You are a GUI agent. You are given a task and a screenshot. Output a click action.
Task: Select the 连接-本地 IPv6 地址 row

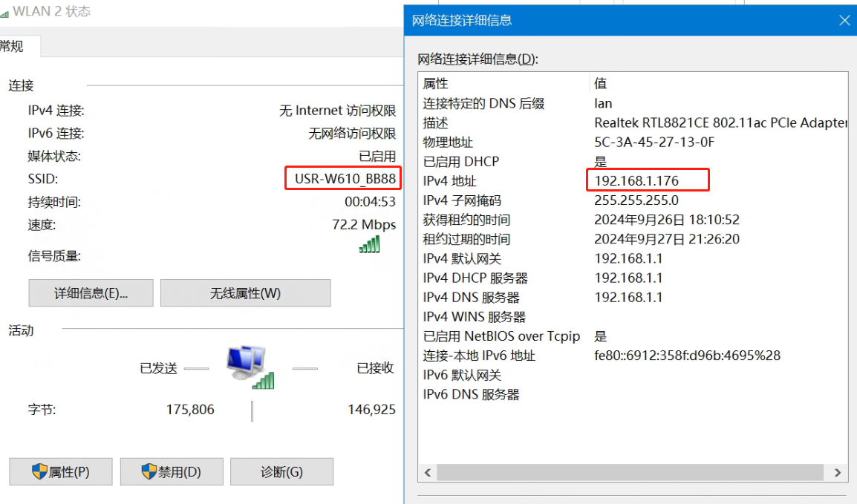479,356
